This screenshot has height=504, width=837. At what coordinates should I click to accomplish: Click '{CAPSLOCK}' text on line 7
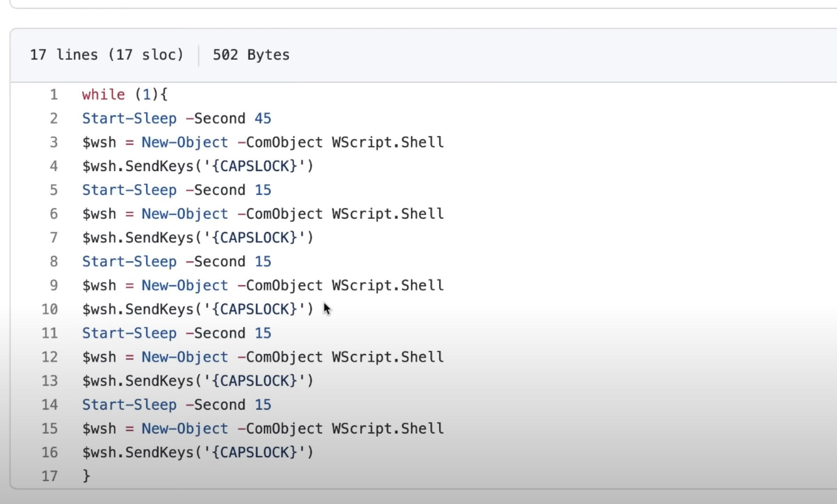254,238
